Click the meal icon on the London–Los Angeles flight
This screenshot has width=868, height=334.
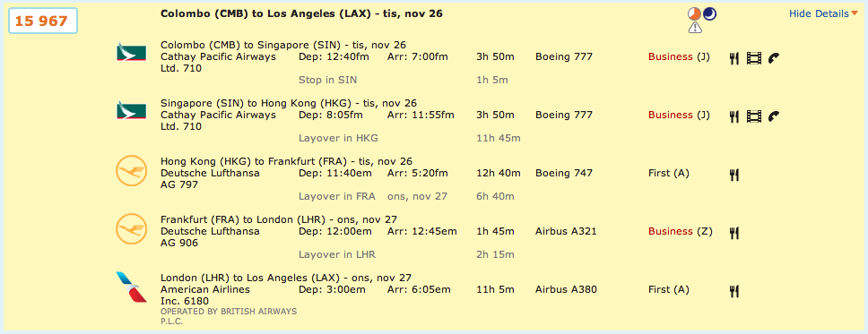point(734,291)
